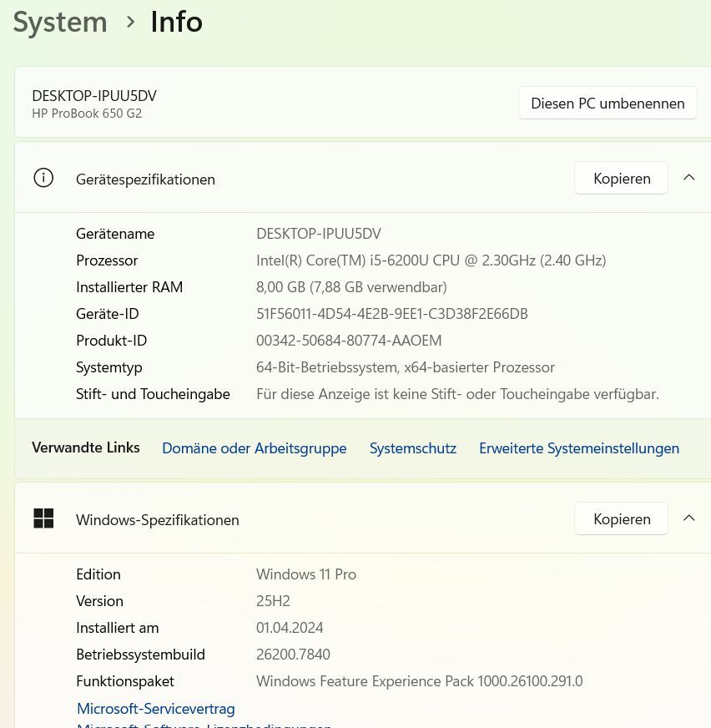This screenshot has width=711, height=728.
Task: Collapse the Gerätespezifikationen section using its chevron
Action: pos(688,178)
